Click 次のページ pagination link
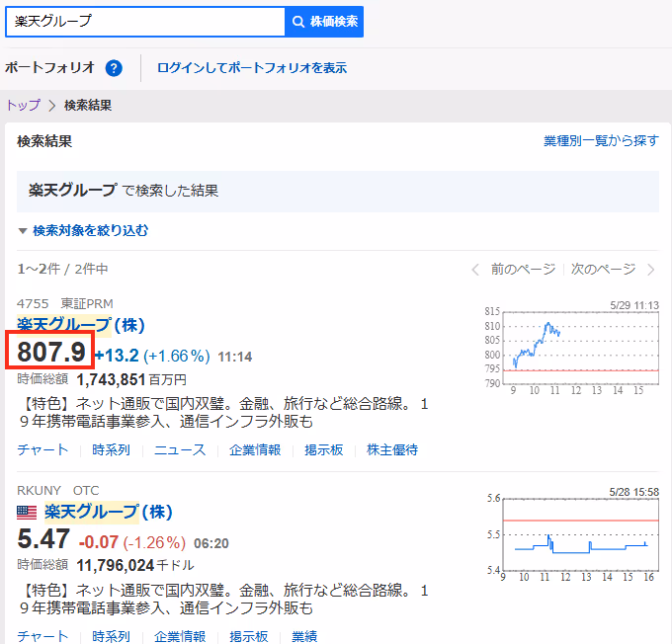Image resolution: width=672 pixels, height=644 pixels. coord(603,269)
